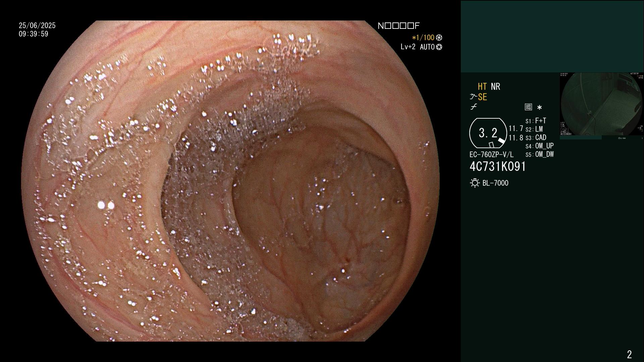The width and height of the screenshot is (644, 362).
Task: Click the S1: F+T switch assignment
Action: point(536,121)
